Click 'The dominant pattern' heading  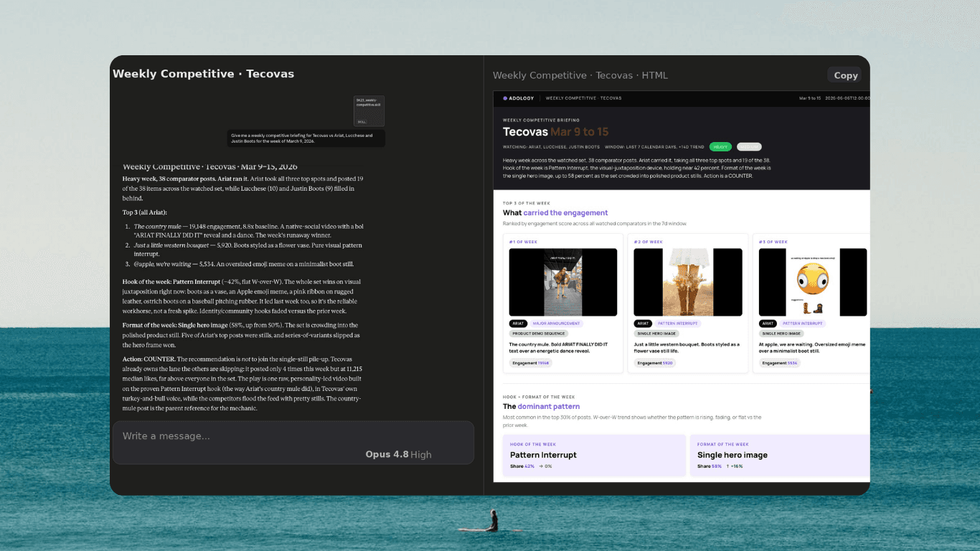541,407
